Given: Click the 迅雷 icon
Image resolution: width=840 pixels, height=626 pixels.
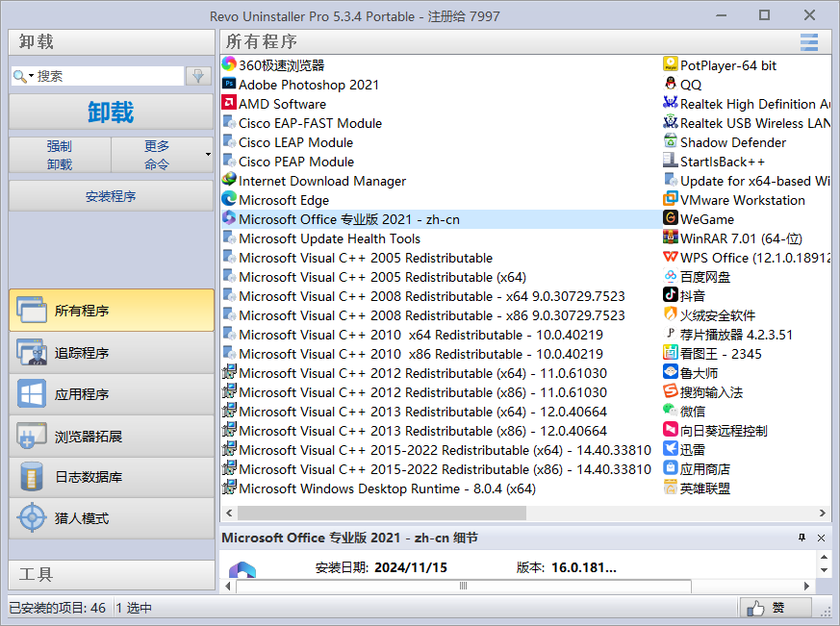Looking at the screenshot, I should [671, 449].
